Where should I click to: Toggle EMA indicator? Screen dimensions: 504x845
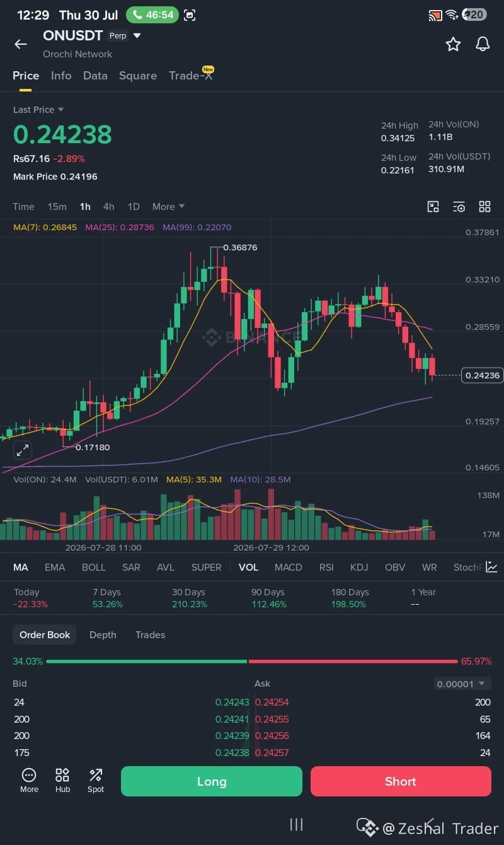pos(55,568)
